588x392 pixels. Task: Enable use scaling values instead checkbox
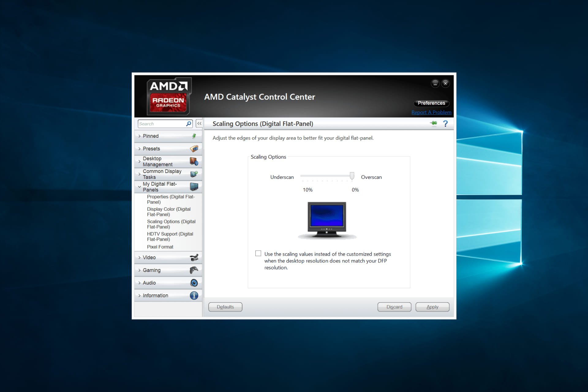258,253
